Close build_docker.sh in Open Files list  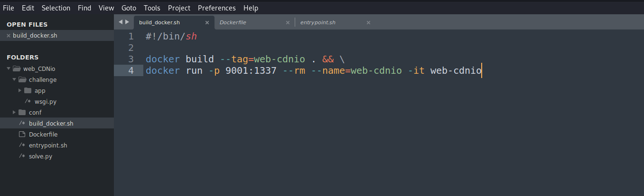(x=9, y=36)
